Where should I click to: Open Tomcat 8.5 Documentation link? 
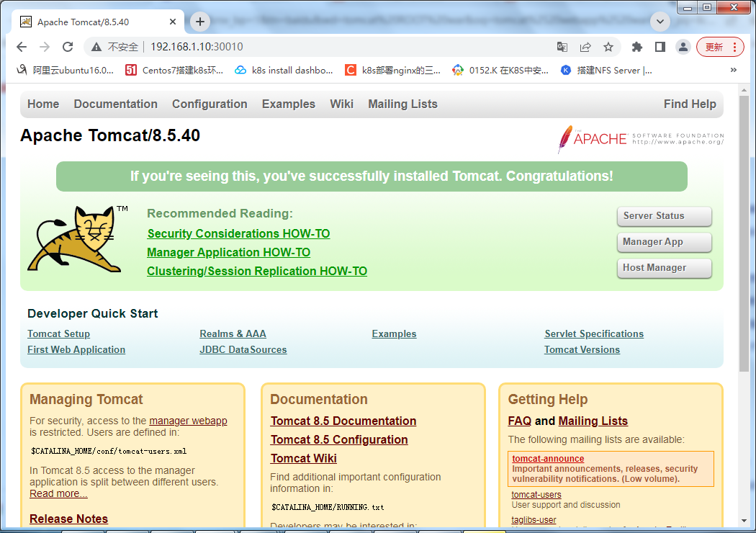[x=343, y=421]
